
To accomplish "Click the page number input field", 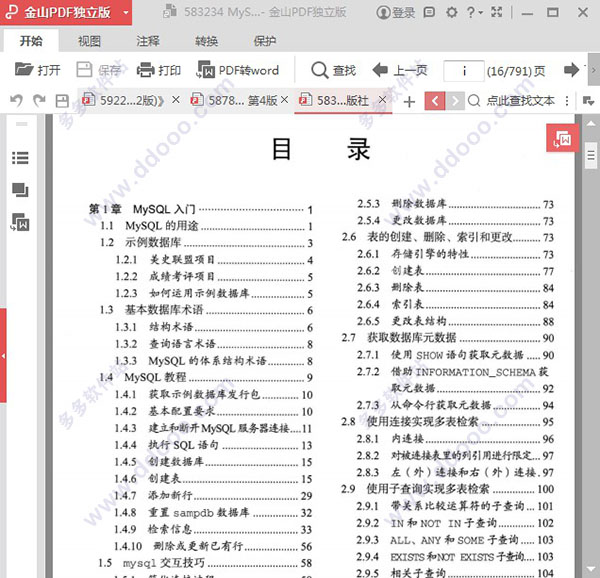I will [x=464, y=71].
